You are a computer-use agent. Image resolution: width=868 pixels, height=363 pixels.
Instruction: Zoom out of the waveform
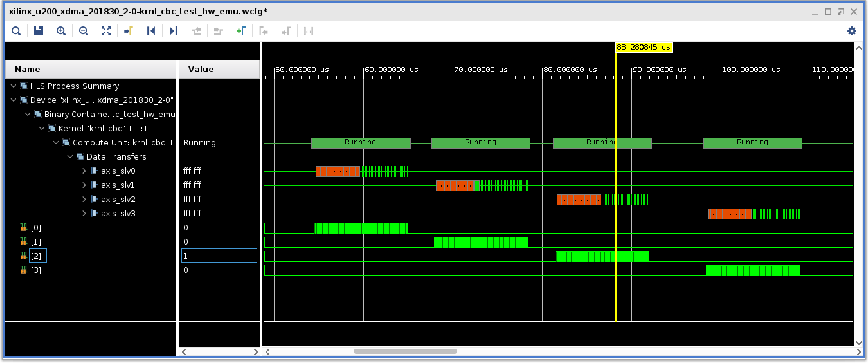84,31
